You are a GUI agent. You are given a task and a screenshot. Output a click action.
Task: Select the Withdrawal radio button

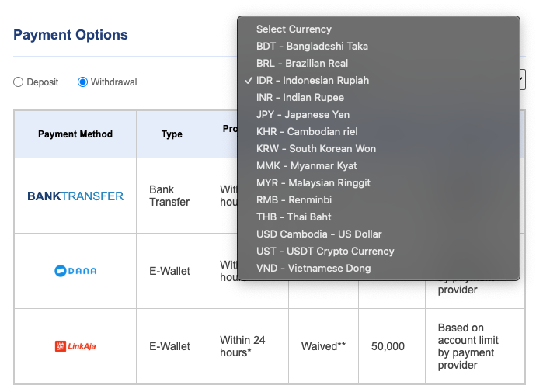click(x=83, y=82)
